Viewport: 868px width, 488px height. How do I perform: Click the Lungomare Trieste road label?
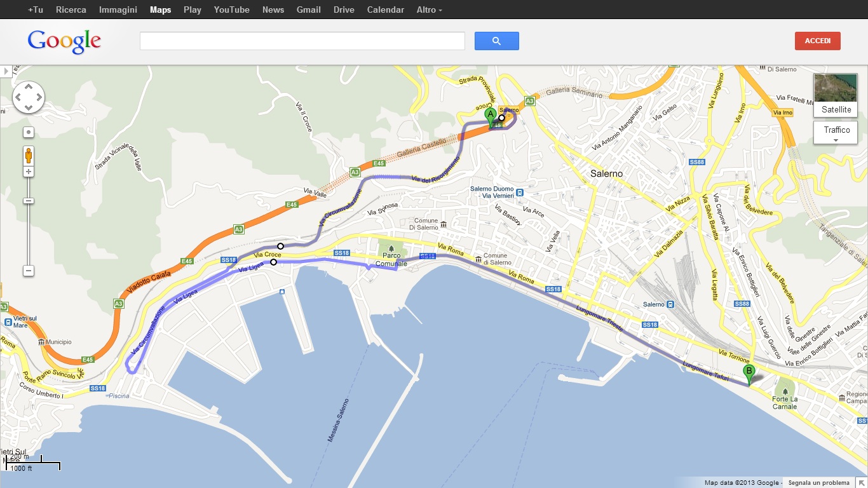click(600, 319)
